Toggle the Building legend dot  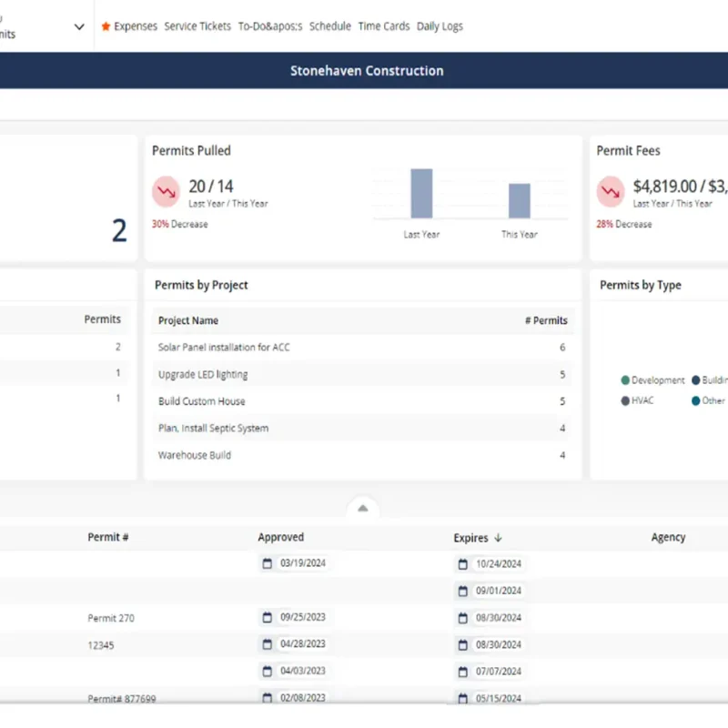tap(695, 380)
